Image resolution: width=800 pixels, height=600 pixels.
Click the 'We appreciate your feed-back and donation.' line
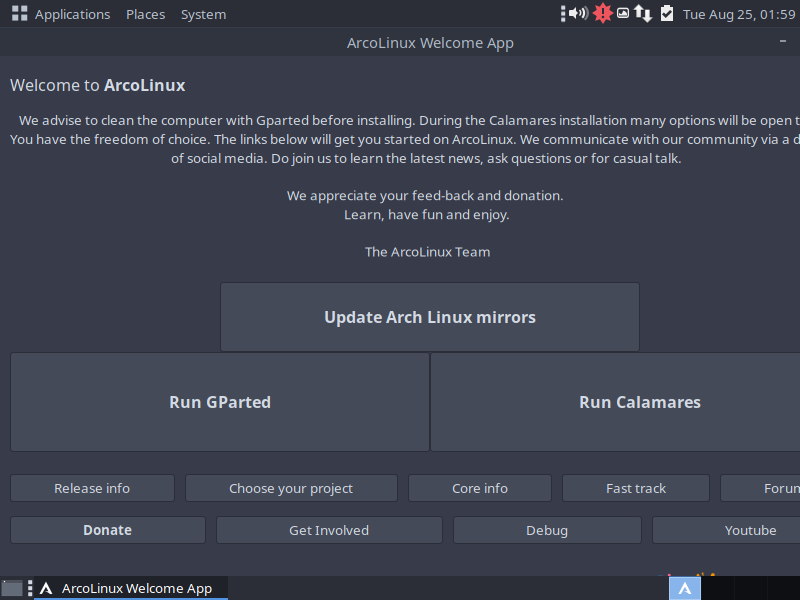click(x=425, y=196)
